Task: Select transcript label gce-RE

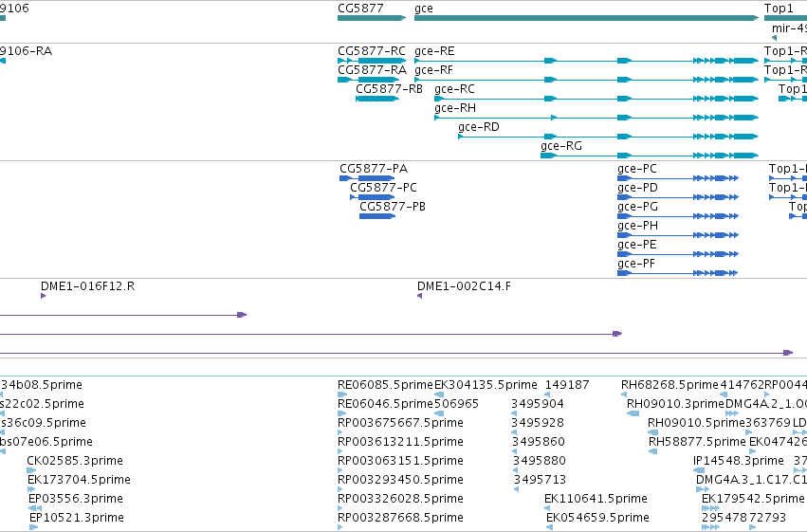Action: click(434, 51)
